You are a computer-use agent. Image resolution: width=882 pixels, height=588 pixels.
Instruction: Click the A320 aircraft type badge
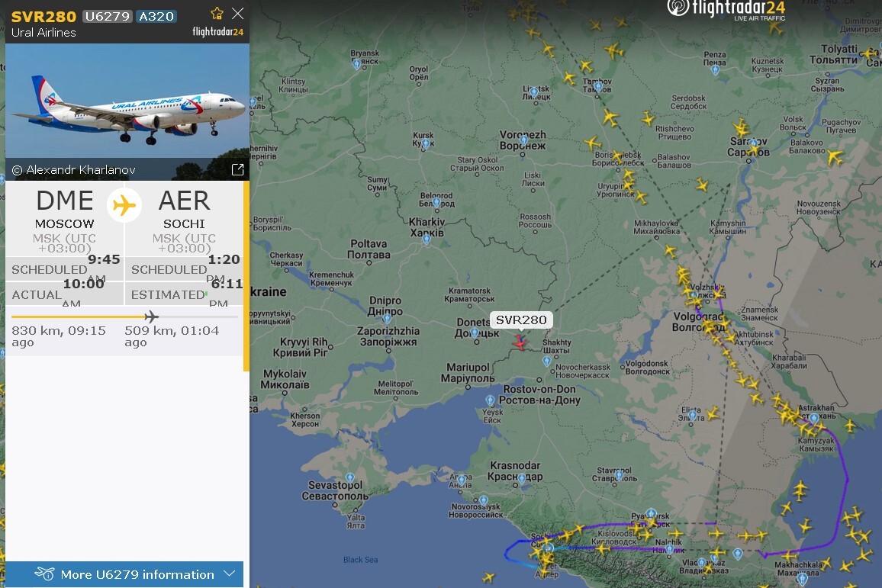(x=156, y=16)
